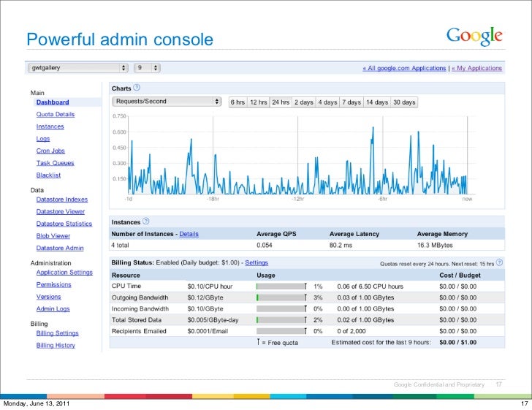Open the Blacklist link
The image size is (532, 410).
(48, 175)
